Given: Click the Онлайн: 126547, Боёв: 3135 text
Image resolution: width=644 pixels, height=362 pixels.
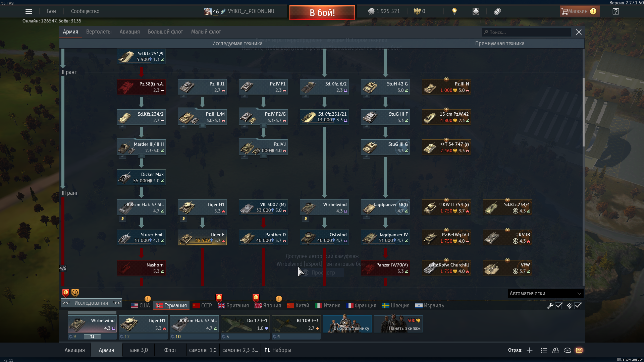Looking at the screenshot, I should pos(52,21).
